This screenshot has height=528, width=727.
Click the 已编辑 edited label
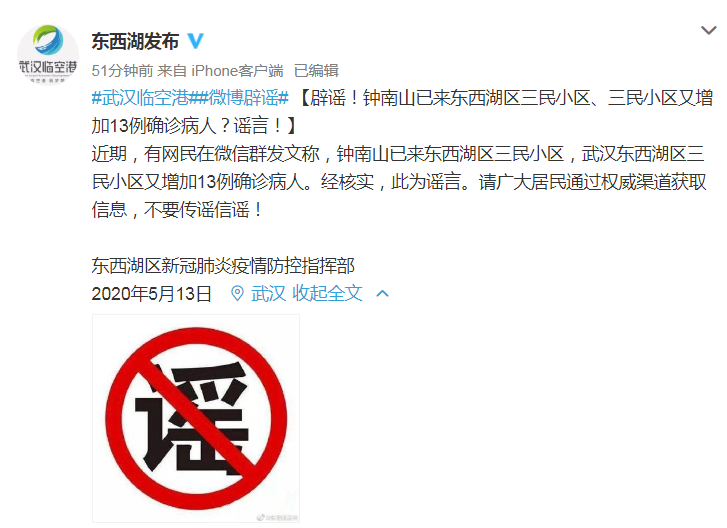pos(316,71)
